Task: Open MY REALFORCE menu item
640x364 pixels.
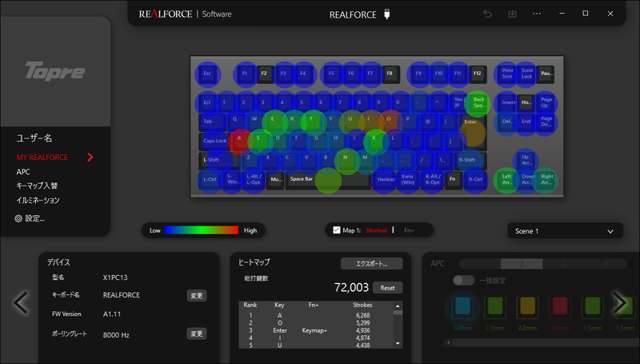Action: tap(42, 157)
